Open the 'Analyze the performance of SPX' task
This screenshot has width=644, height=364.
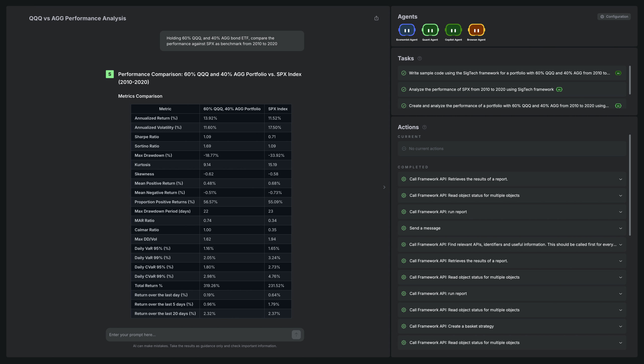pos(512,90)
